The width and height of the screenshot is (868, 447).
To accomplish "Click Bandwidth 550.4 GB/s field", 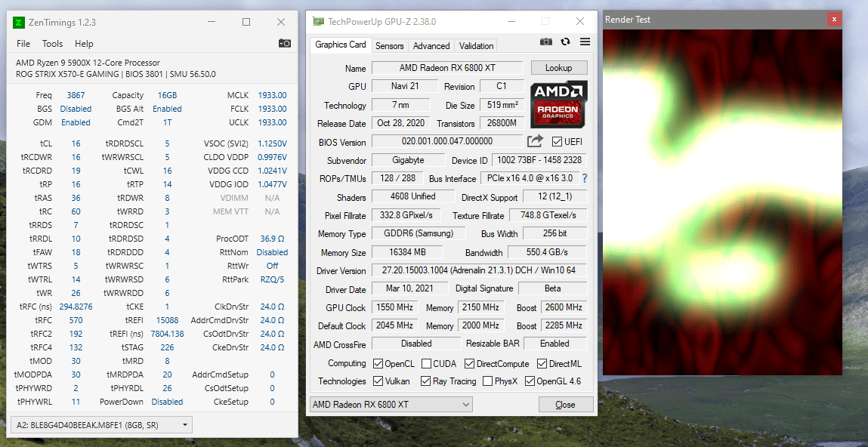I will 547,251.
